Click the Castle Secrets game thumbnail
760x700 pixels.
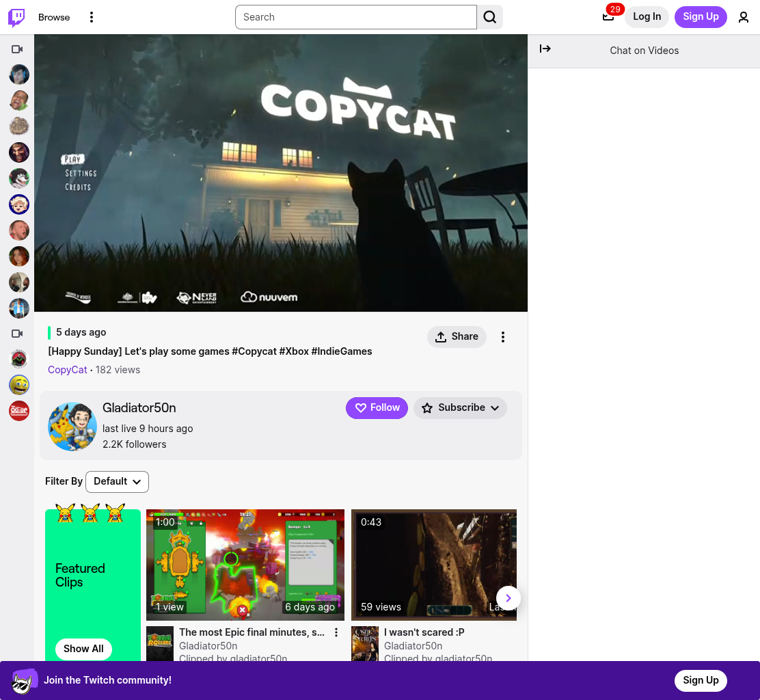click(x=365, y=644)
